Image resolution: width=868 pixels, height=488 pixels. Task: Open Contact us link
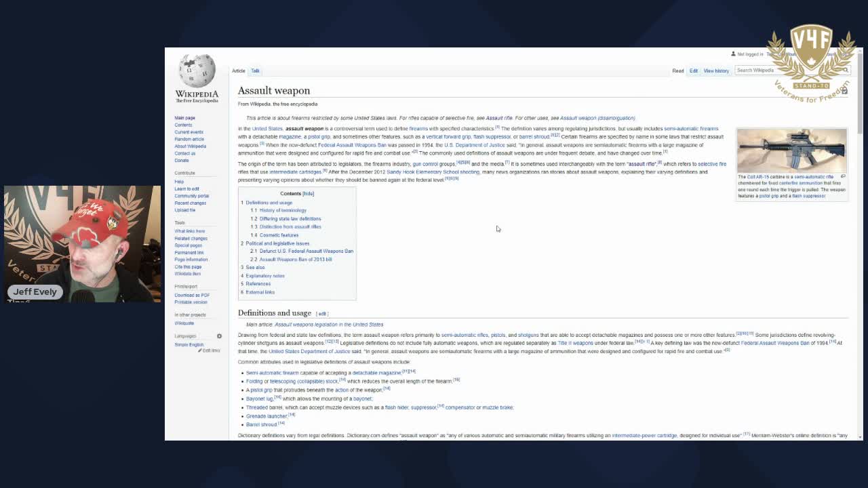[184, 153]
